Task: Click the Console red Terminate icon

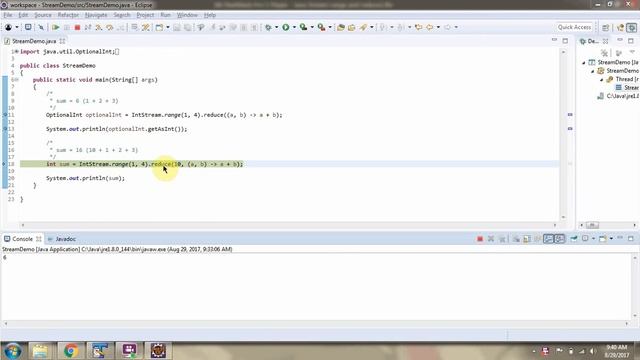Action: (x=480, y=239)
